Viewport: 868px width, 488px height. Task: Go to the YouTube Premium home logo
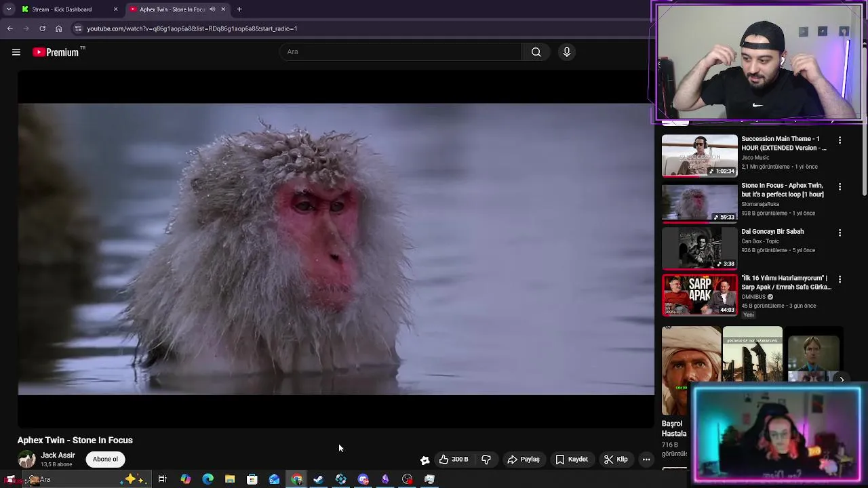click(x=56, y=52)
